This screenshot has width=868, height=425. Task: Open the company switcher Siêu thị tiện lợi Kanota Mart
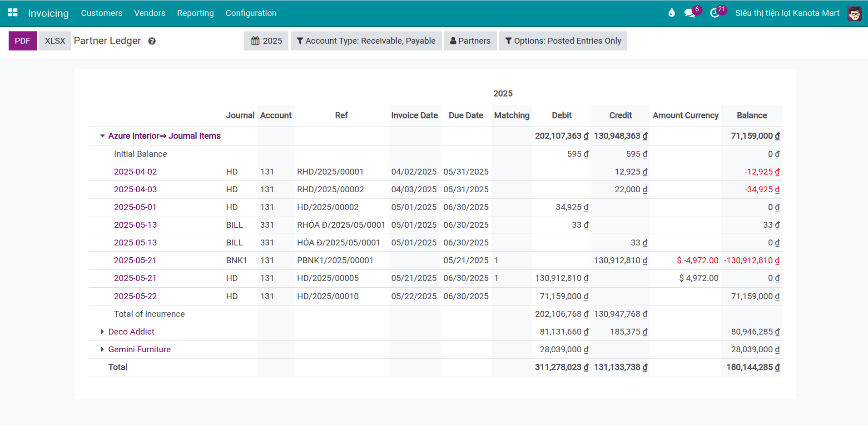(x=788, y=13)
